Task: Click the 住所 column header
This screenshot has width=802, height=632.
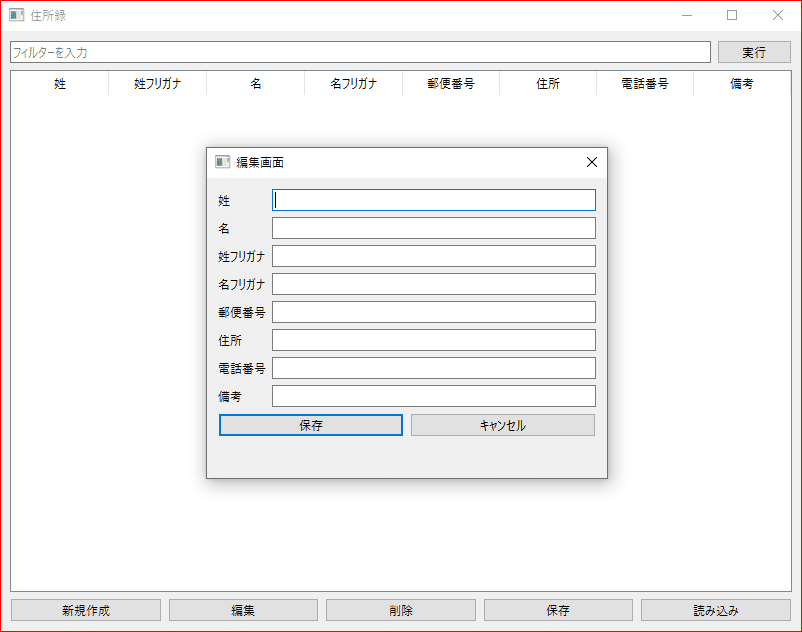Action: coord(548,83)
